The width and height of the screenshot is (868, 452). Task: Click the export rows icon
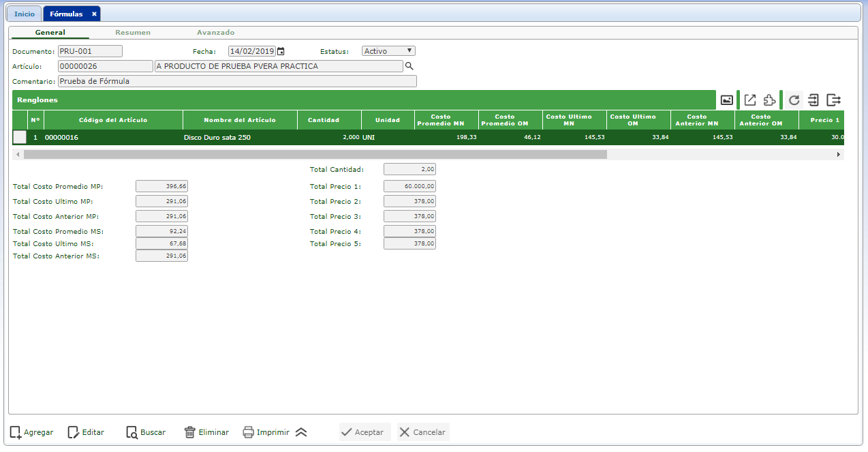[x=833, y=100]
